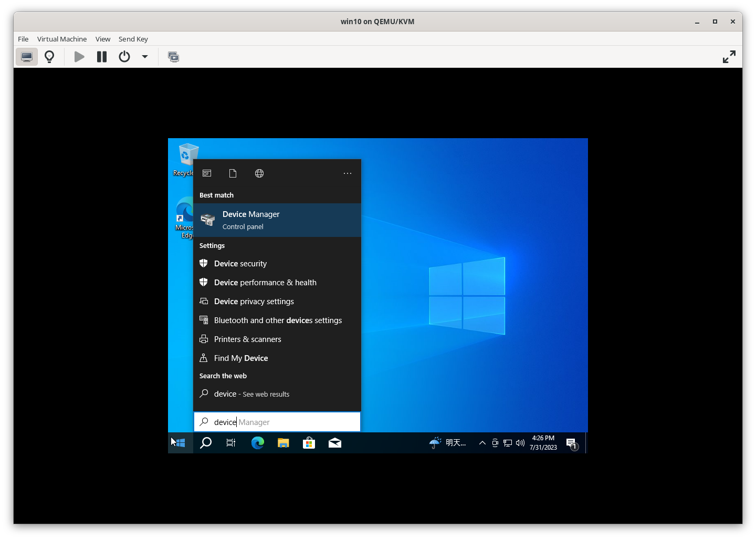
Task: Open File Explorer from taskbar
Action: pos(283,443)
